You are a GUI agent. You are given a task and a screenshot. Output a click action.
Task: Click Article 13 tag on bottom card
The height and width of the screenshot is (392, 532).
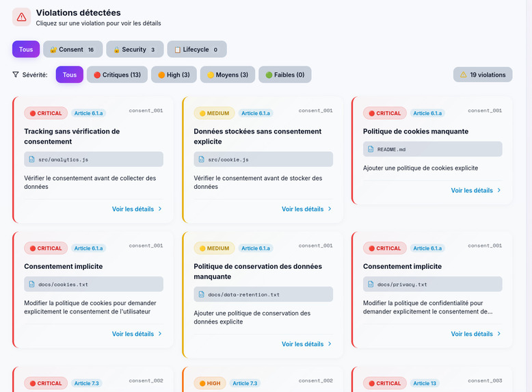click(425, 384)
